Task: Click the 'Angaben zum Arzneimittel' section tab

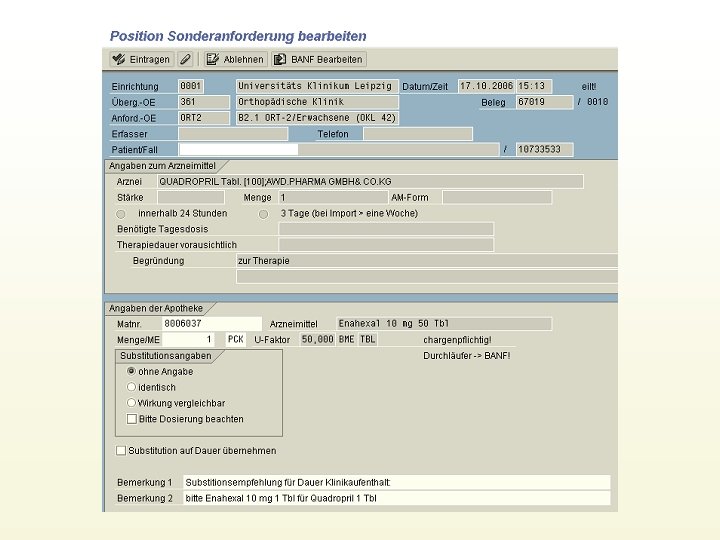Action: pos(162,166)
